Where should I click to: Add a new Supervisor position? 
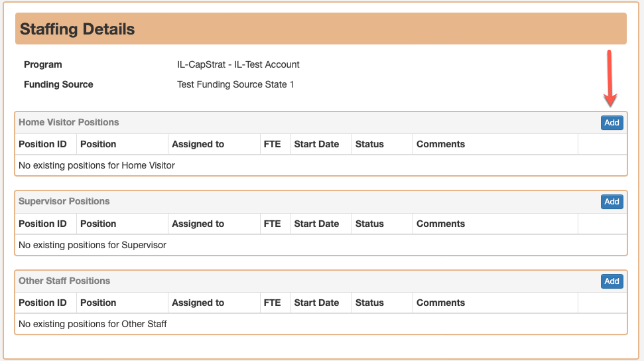pos(612,202)
